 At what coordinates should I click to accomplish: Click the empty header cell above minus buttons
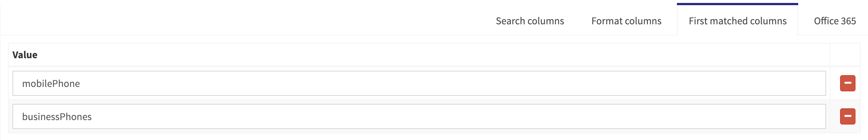point(845,55)
